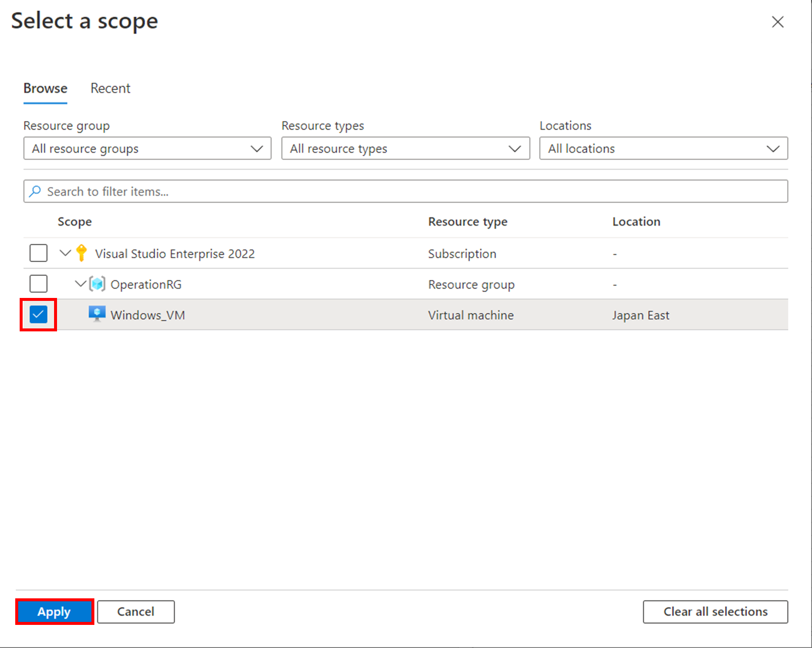Open the Resource group dropdown
This screenshot has height=648, width=812.
(x=147, y=148)
